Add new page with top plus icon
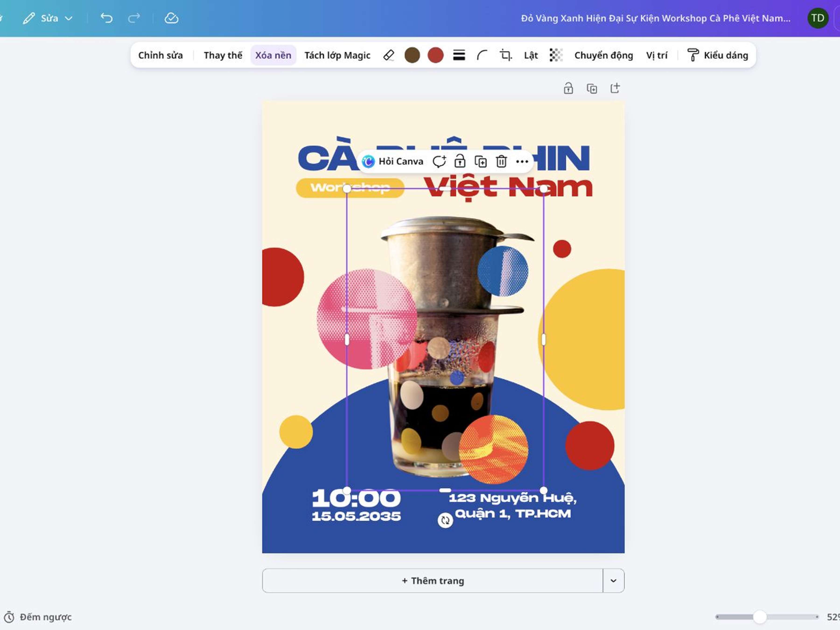The width and height of the screenshot is (840, 630). point(615,88)
